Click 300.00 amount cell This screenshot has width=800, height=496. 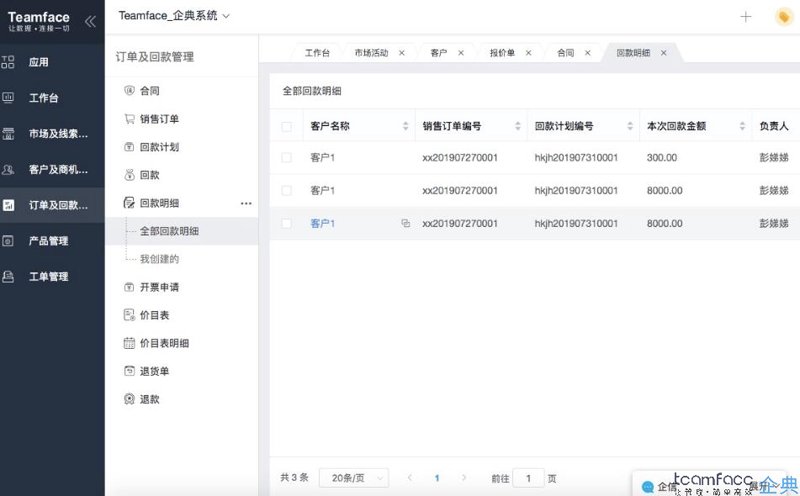662,158
